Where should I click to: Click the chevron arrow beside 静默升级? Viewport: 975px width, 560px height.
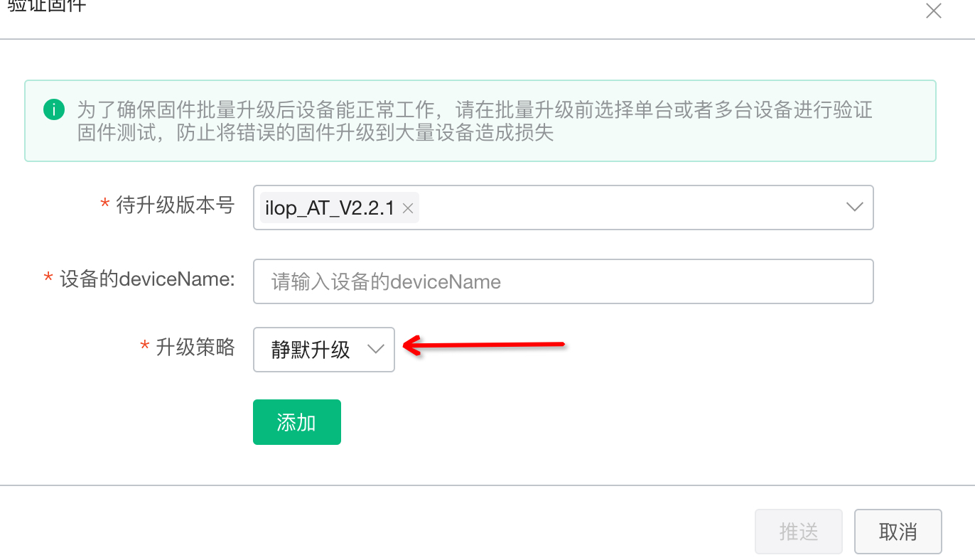pos(375,349)
